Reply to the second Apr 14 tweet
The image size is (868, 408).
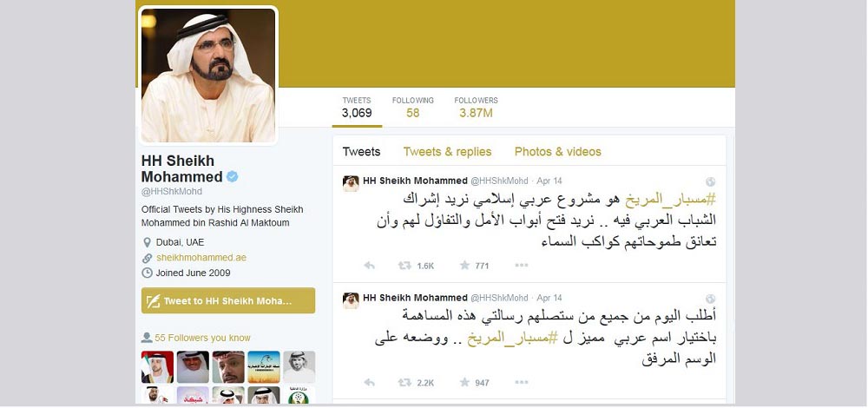pos(369,383)
